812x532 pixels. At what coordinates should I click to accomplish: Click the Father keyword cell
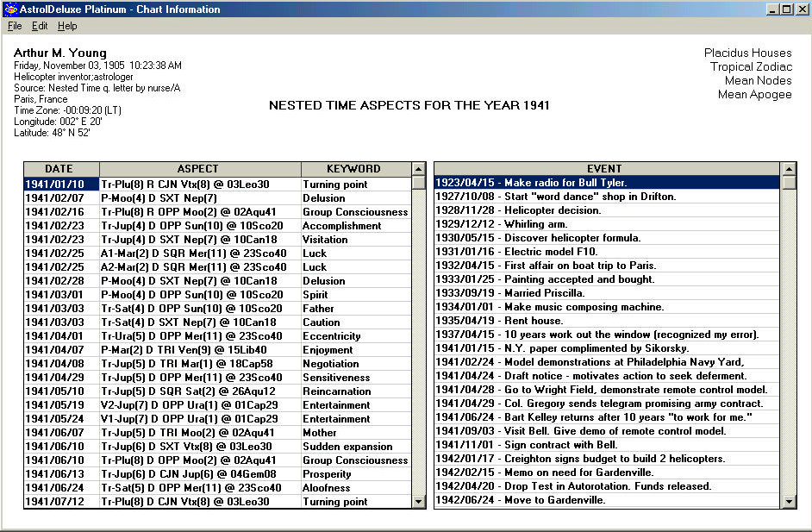tap(356, 309)
